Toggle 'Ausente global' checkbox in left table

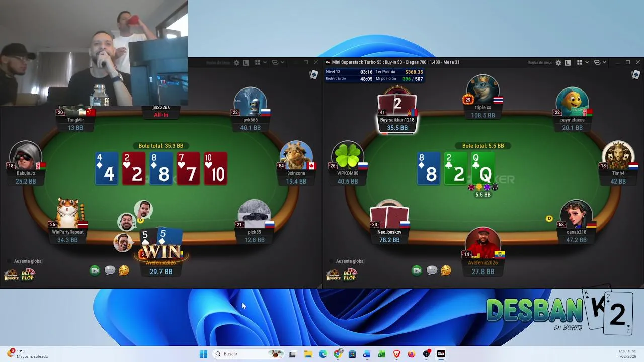click(x=9, y=261)
